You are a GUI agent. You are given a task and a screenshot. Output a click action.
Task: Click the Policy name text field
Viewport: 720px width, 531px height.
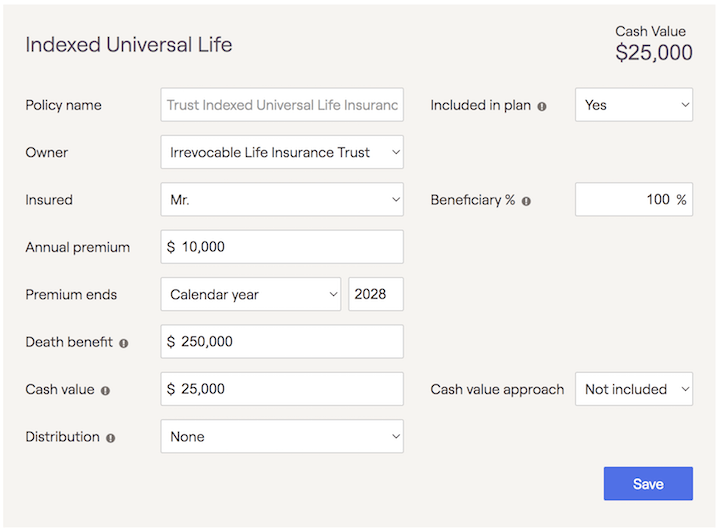point(281,105)
